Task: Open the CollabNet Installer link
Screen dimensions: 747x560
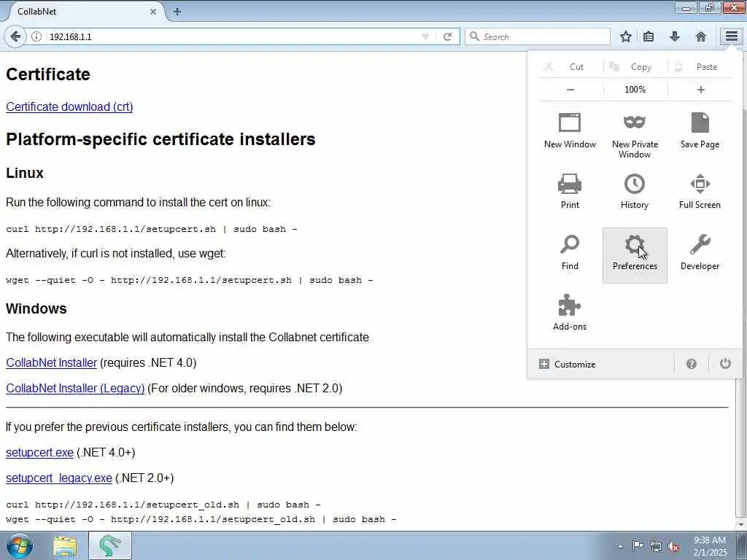Action: pos(52,363)
